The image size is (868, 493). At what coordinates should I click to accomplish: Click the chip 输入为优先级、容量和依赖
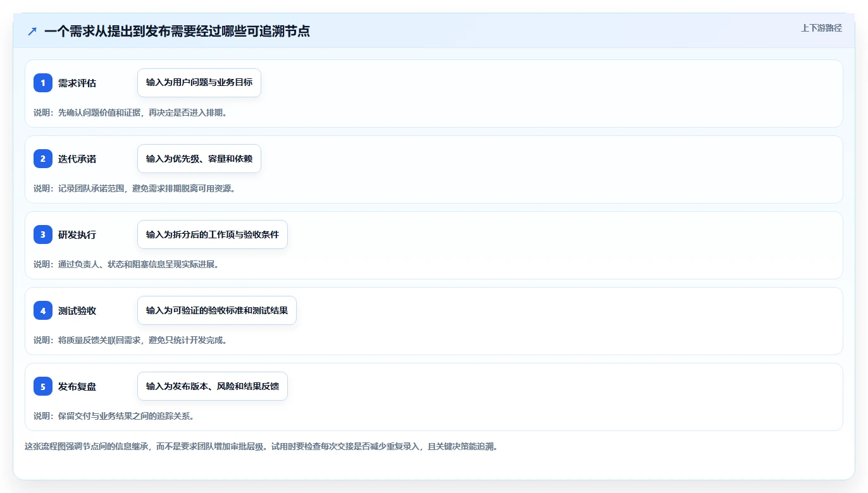(x=199, y=159)
